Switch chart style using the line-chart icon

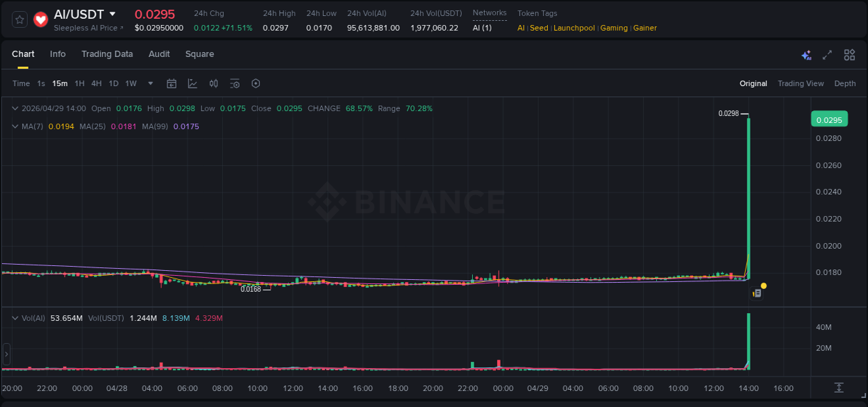[x=192, y=83]
